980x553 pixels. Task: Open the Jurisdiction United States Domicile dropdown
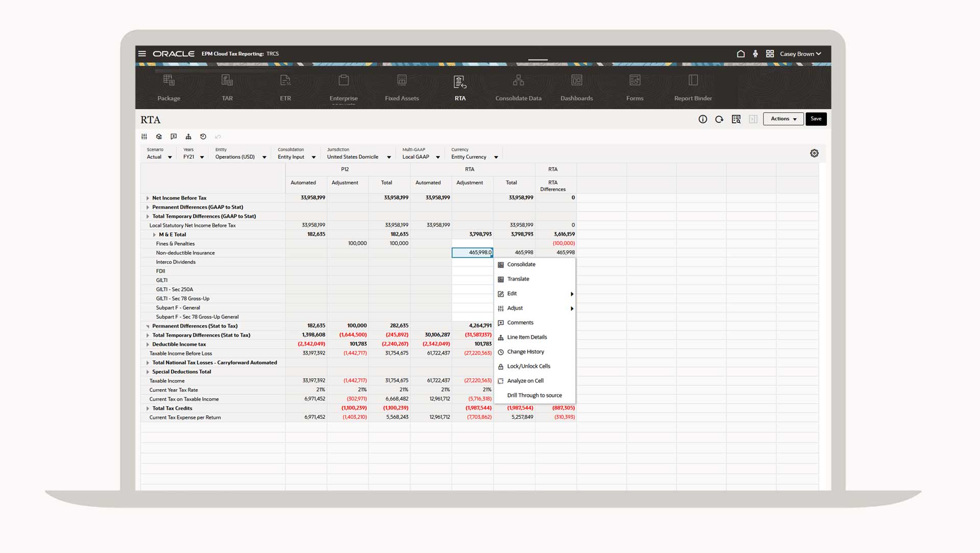pos(388,157)
